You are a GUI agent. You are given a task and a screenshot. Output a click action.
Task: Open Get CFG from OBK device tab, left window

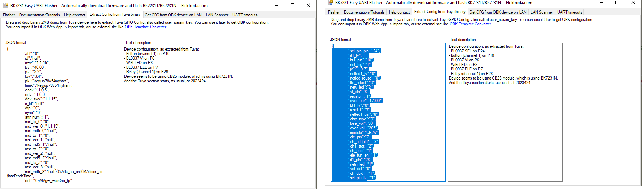[173, 15]
